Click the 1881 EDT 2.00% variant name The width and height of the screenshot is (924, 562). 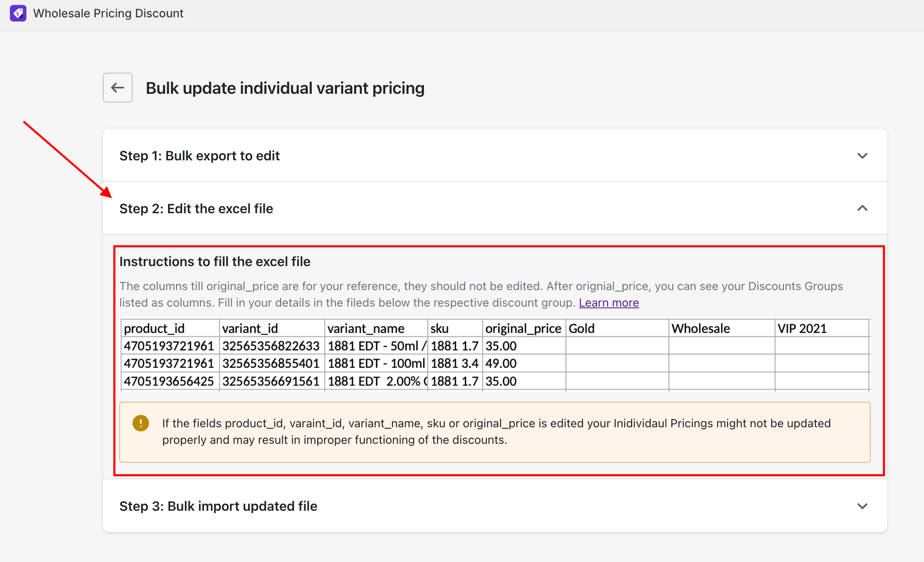[376, 381]
